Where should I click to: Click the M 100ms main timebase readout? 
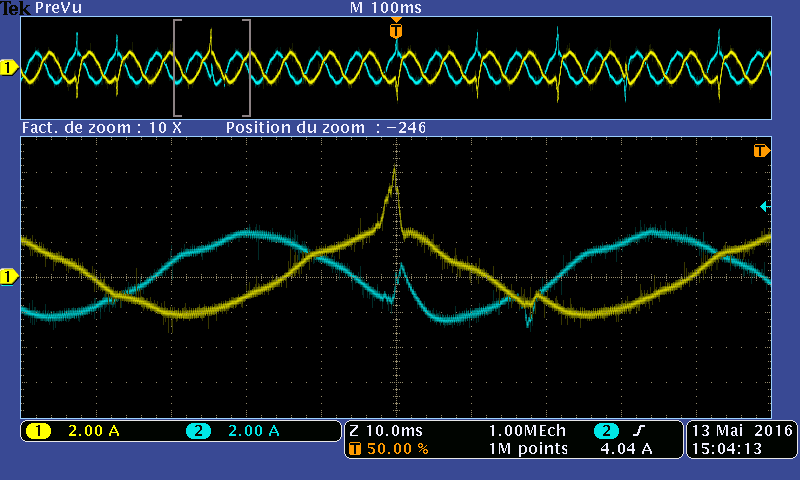(386, 8)
